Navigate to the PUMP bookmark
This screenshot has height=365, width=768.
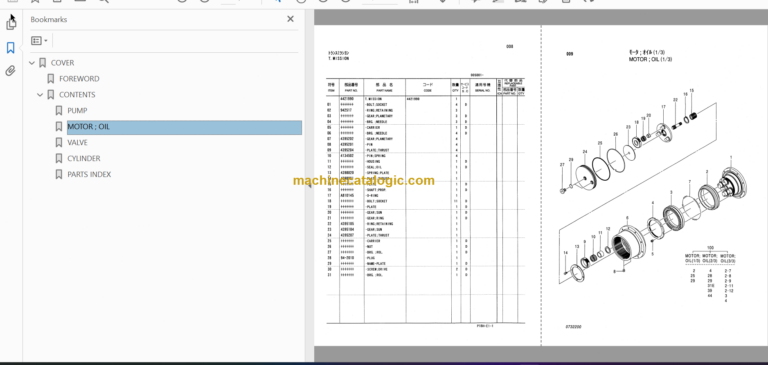77,111
